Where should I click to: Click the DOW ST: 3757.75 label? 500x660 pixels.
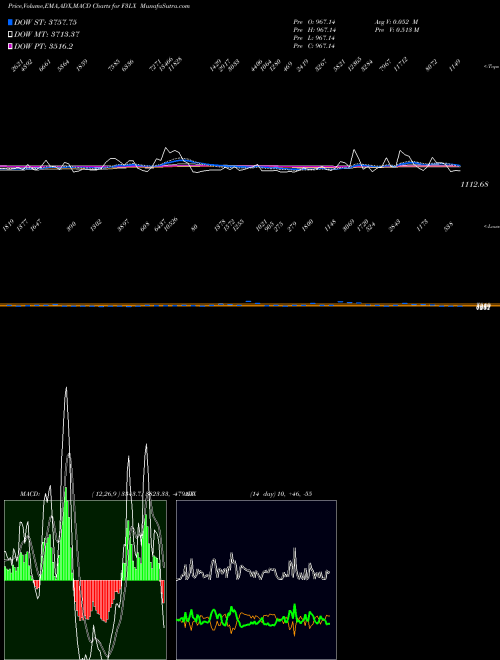coord(45,22)
